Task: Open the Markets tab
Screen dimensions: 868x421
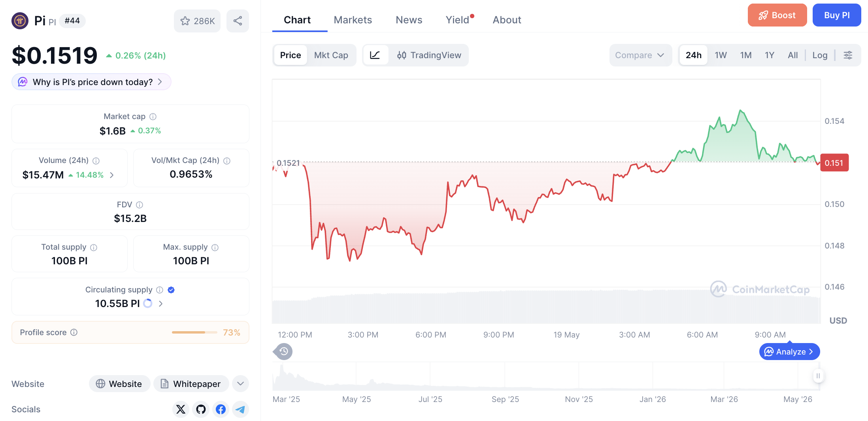Action: pos(353,20)
